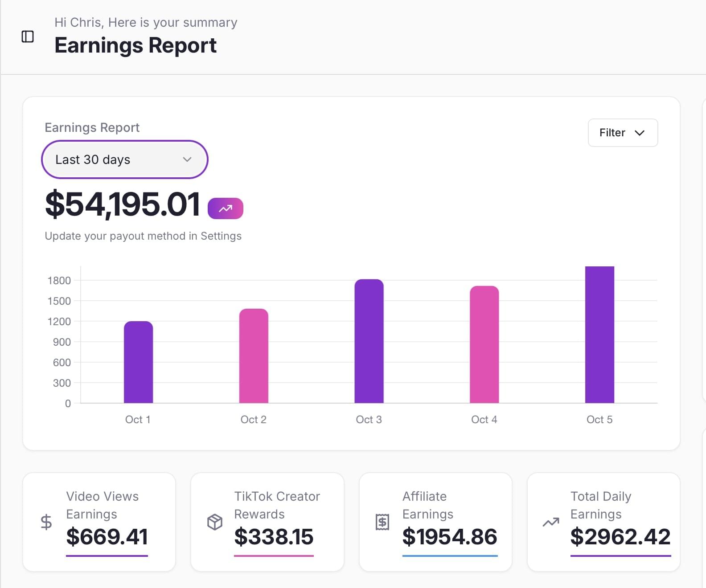Open the TikTok Creator Rewards card

click(267, 522)
